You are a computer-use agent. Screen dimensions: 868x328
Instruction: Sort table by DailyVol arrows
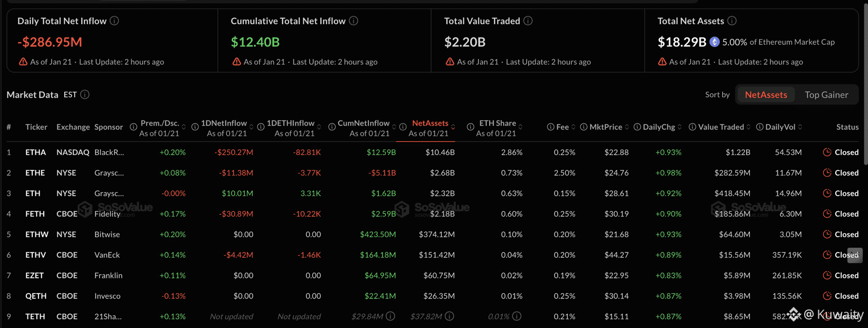coord(800,127)
